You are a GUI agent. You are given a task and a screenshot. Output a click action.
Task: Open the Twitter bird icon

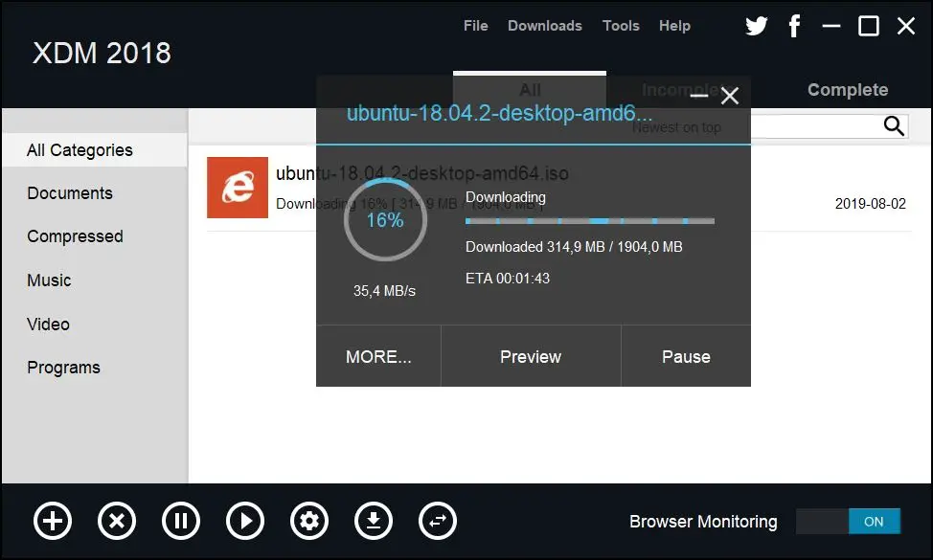pos(757,26)
